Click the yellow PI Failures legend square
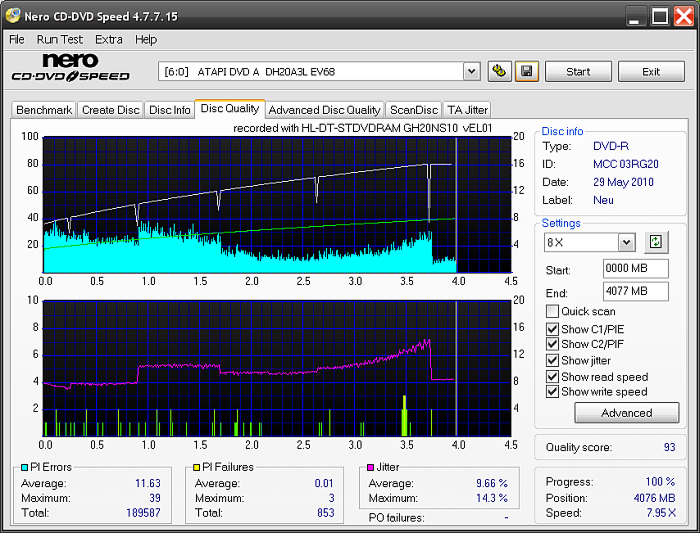 [x=195, y=467]
